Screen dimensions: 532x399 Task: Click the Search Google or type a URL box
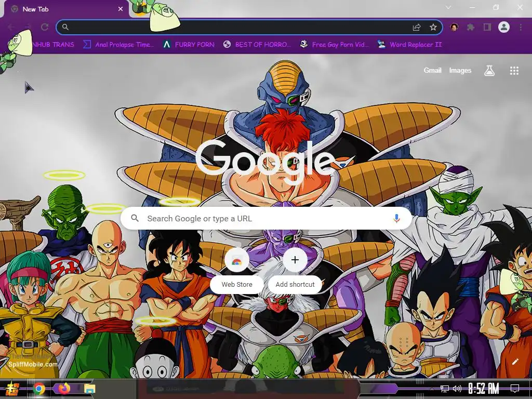click(267, 219)
